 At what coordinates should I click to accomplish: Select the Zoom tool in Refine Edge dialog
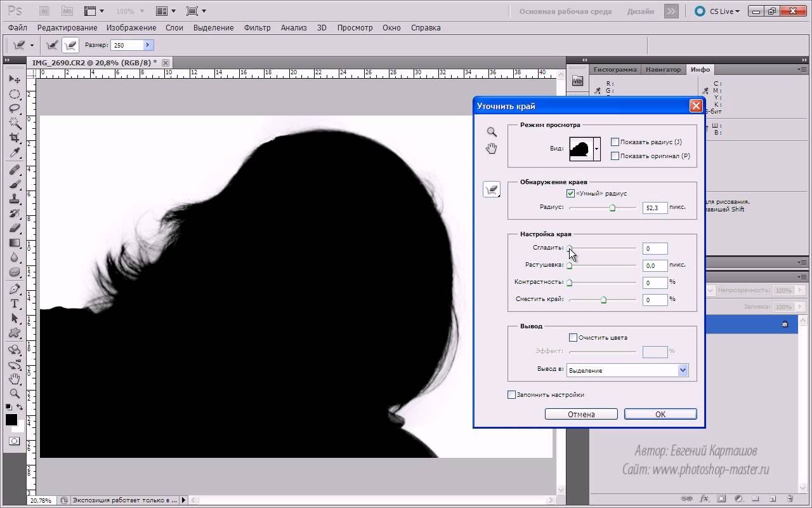(x=492, y=132)
